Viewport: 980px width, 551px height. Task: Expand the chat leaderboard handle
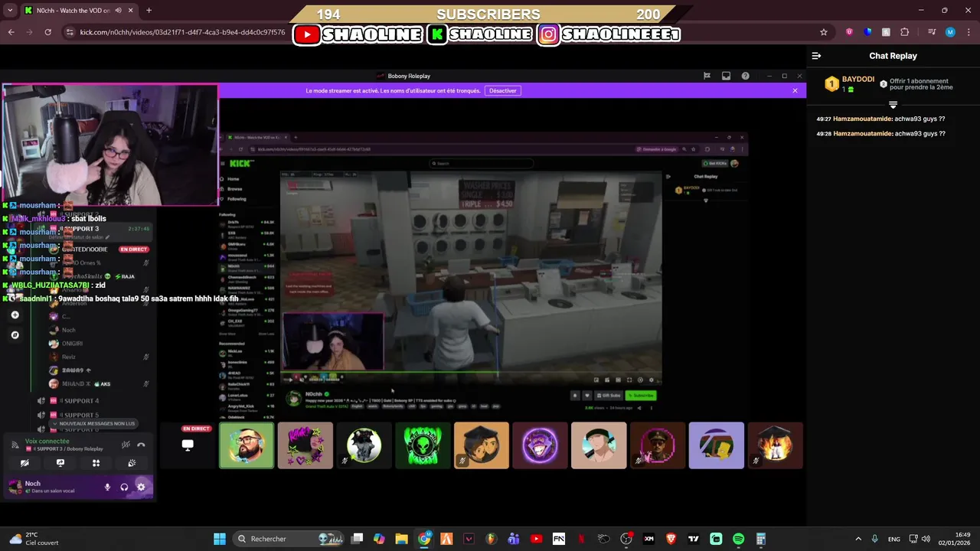(x=893, y=105)
